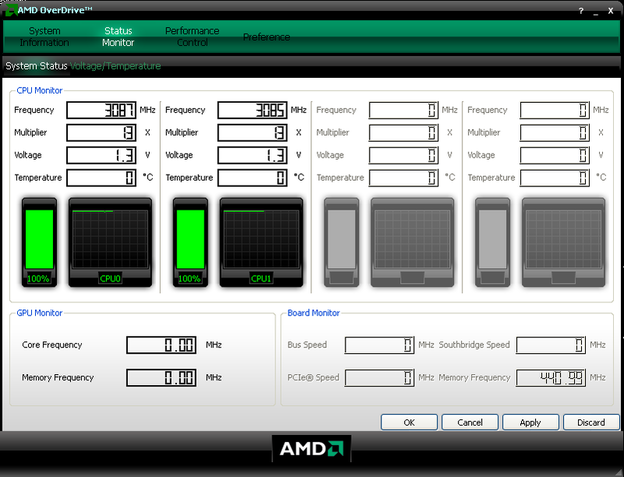Image resolution: width=624 pixels, height=477 pixels.
Task: Click the third core's grayed usage bar
Action: click(x=341, y=242)
